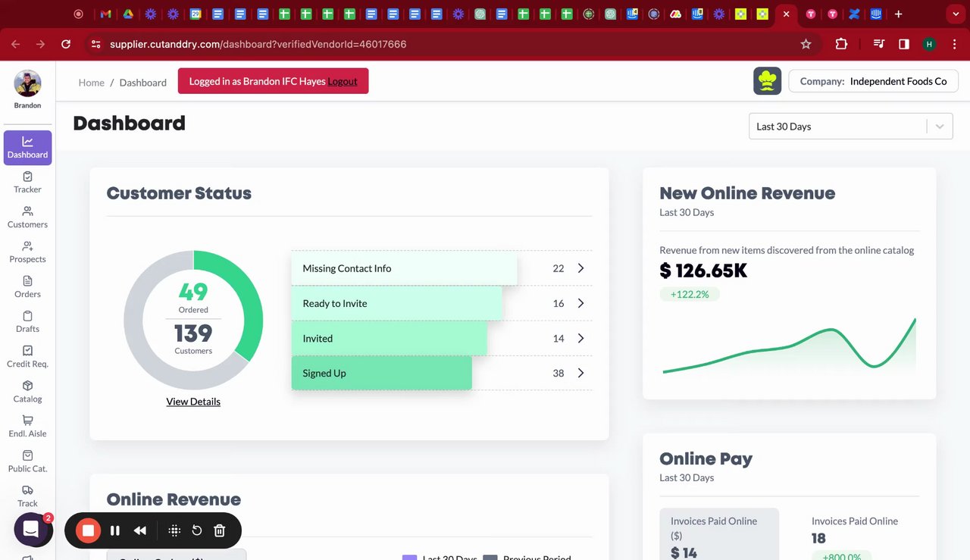Click the Signed Up status bar
The image size is (970, 560).
pyautogui.click(x=381, y=373)
